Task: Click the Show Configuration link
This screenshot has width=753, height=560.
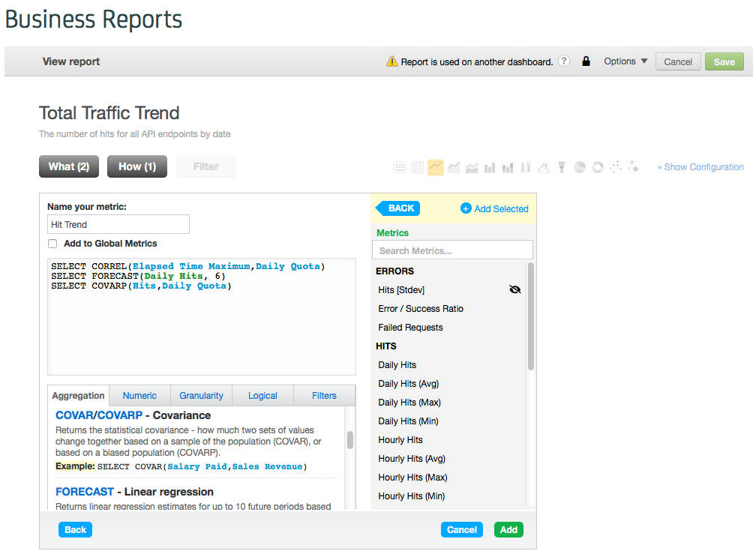Action: tap(700, 167)
